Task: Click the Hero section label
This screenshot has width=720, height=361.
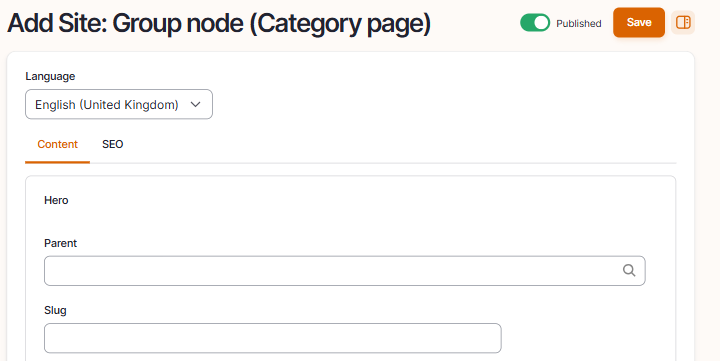Action: [x=56, y=200]
